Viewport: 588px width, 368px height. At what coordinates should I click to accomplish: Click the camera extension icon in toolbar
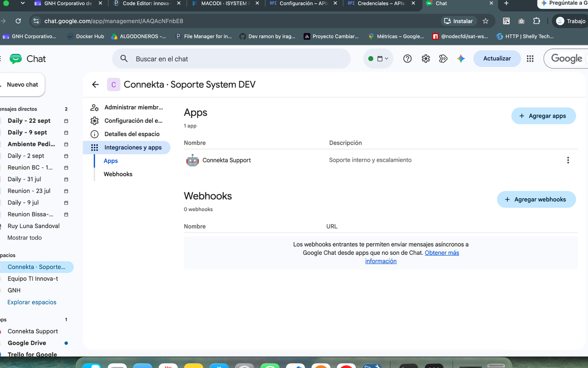(521, 21)
